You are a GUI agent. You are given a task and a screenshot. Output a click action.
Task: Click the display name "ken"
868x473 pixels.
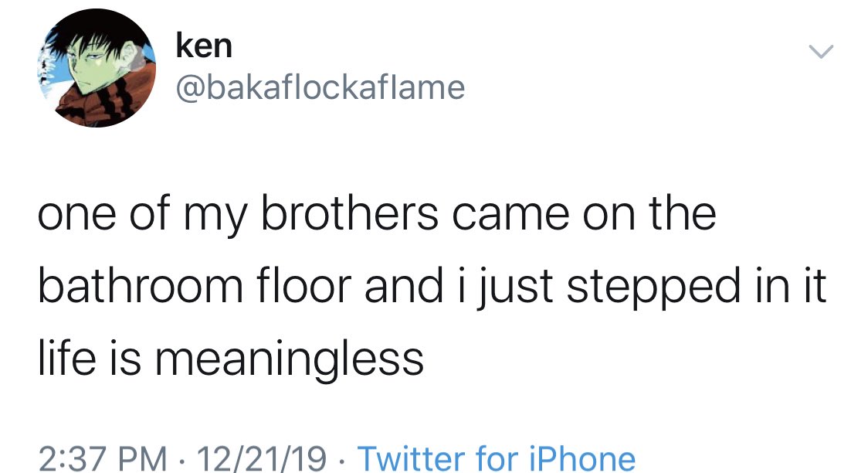203,46
